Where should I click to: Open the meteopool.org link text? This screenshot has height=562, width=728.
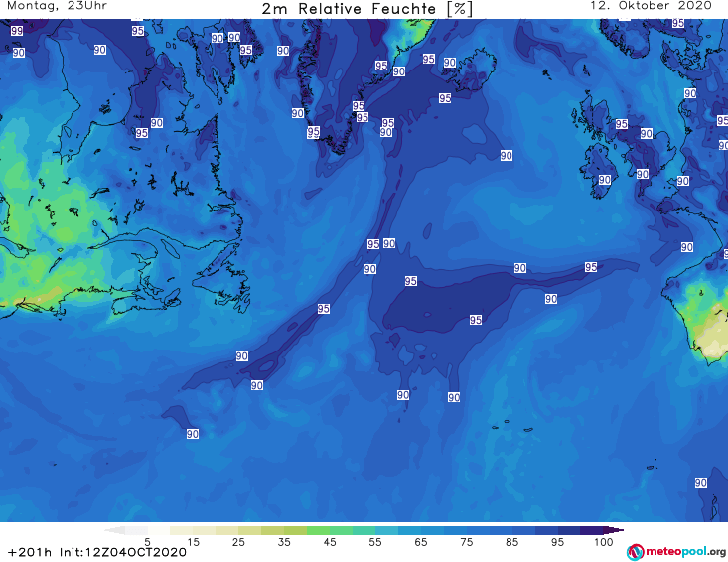coord(685,552)
